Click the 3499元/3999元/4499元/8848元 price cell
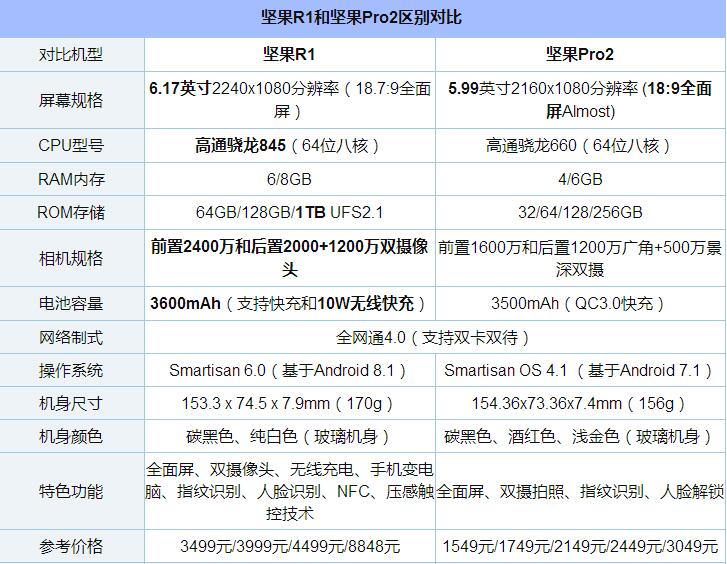 point(290,546)
